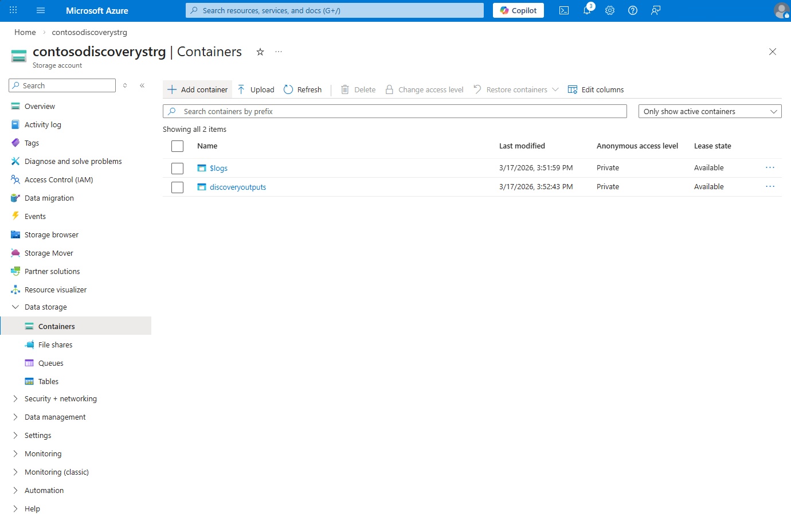Toggle expand/collapse all menu groups
Screen dimensions: 791x532
125,85
